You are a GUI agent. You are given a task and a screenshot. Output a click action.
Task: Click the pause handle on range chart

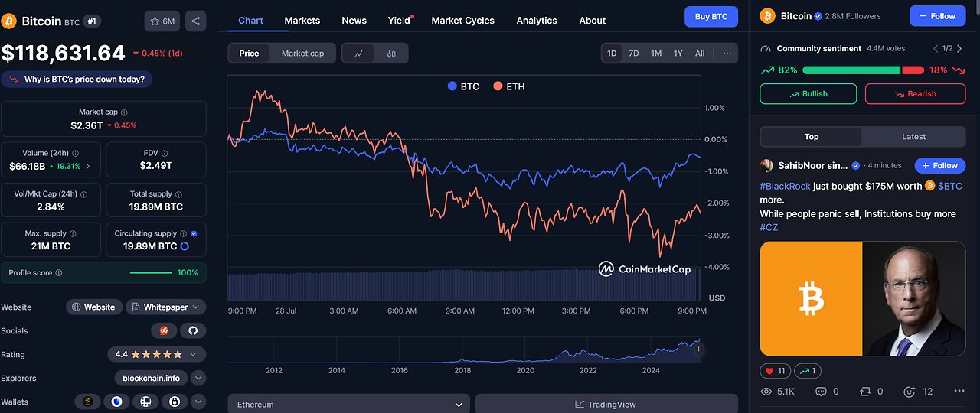click(699, 349)
